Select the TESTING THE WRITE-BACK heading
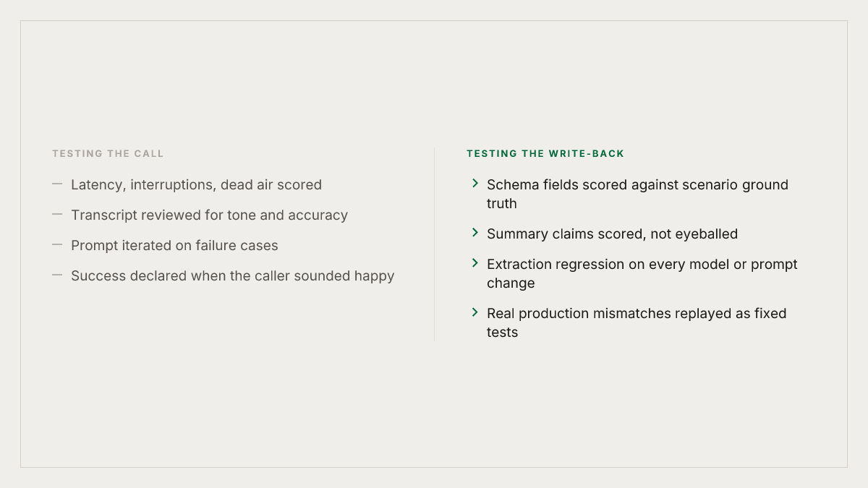The width and height of the screenshot is (868, 488). [545, 154]
